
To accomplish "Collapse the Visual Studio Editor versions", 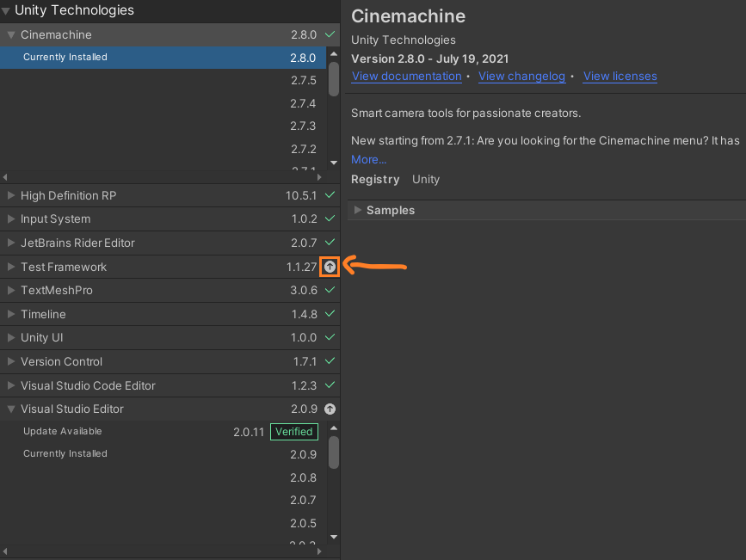I will tap(11, 409).
